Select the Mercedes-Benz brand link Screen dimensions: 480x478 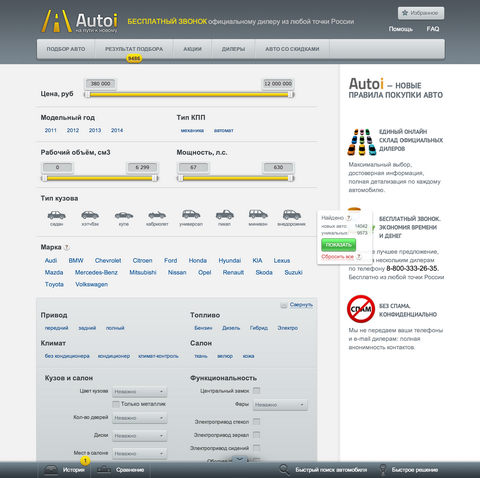click(96, 272)
